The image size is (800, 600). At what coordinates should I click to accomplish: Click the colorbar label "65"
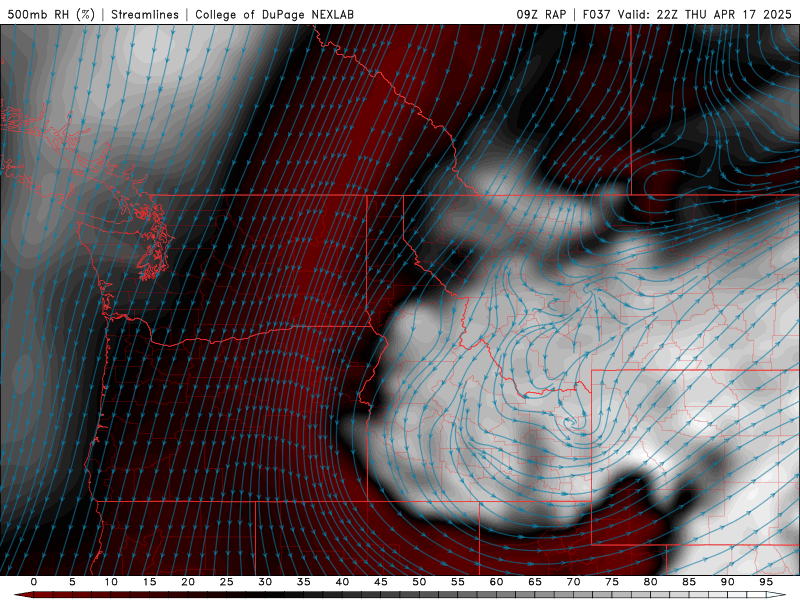tap(535, 582)
